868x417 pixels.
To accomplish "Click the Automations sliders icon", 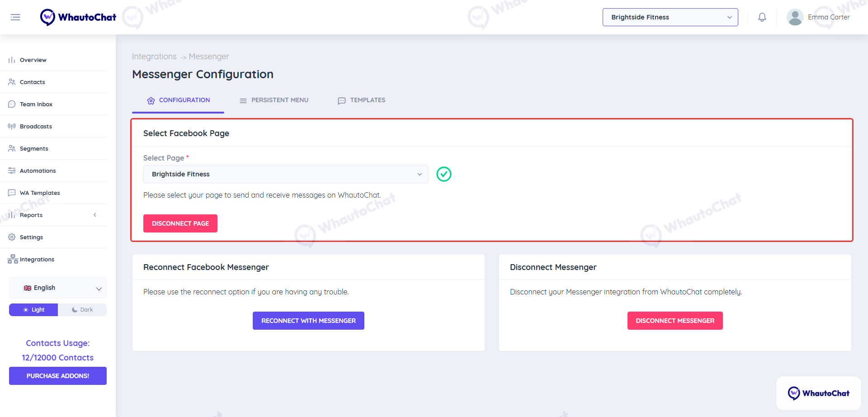I will [12, 171].
